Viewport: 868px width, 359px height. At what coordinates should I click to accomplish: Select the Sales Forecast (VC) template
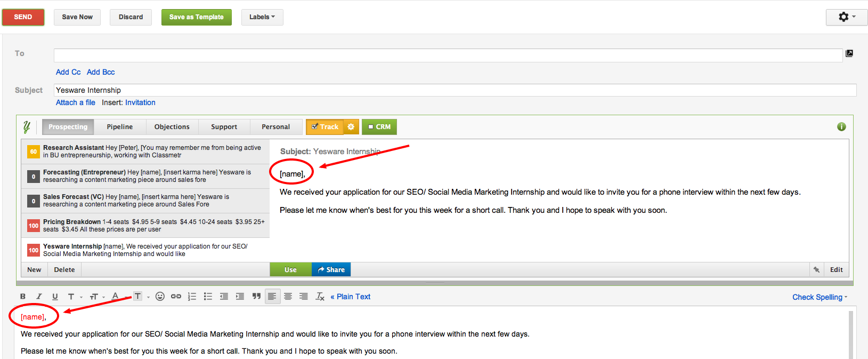(x=145, y=201)
